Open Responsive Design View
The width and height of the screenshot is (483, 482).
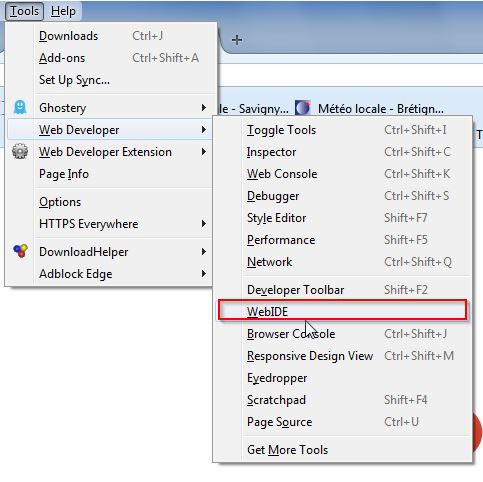[342, 356]
